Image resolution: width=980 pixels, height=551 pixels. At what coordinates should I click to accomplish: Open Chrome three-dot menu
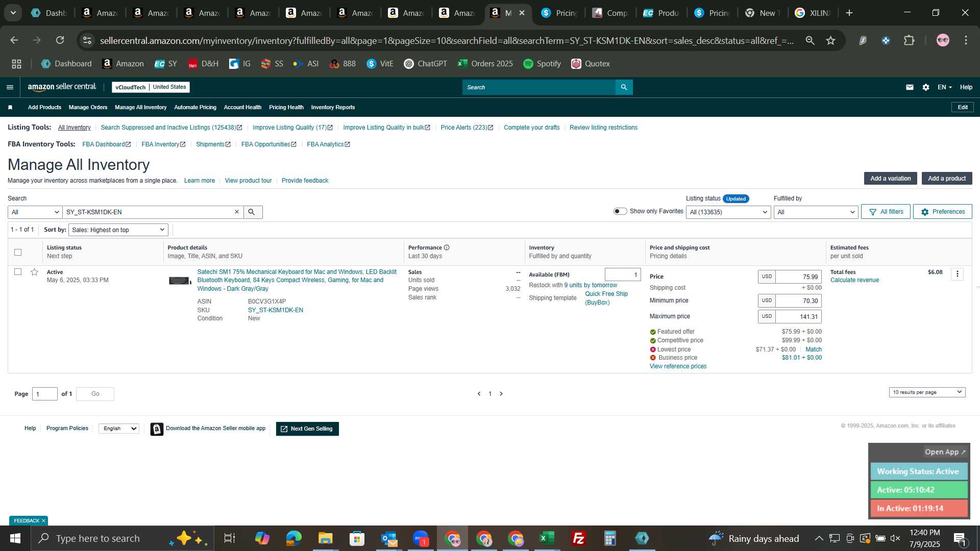[x=966, y=40]
